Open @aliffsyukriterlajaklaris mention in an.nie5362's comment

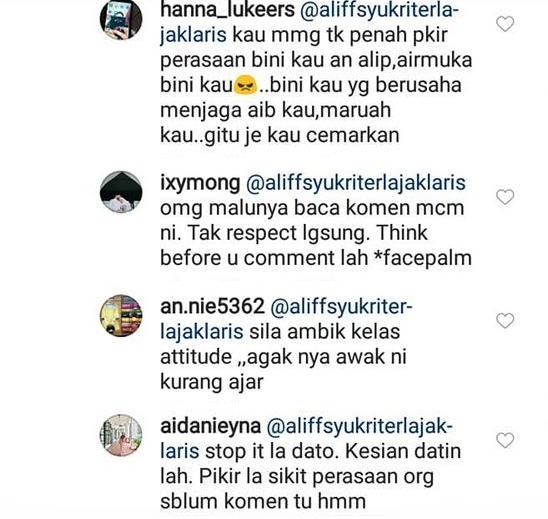pos(341,307)
